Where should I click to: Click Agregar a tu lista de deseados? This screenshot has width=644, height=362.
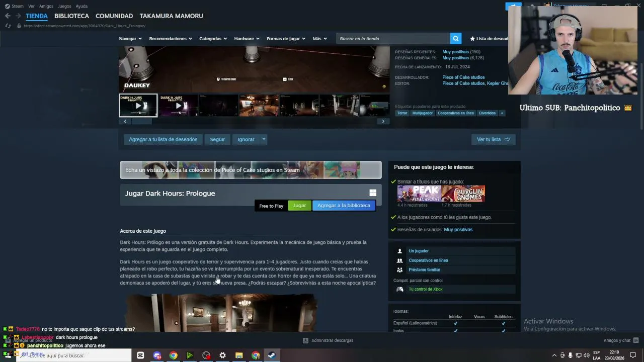point(163,139)
